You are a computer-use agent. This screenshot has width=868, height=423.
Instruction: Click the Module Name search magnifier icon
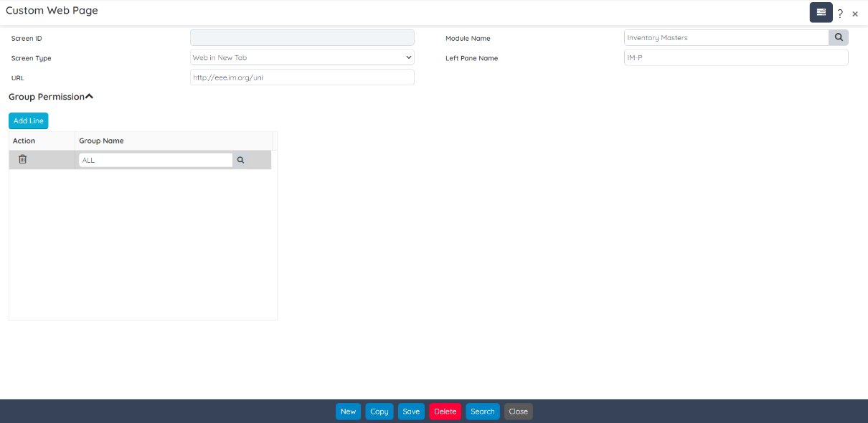tap(839, 38)
